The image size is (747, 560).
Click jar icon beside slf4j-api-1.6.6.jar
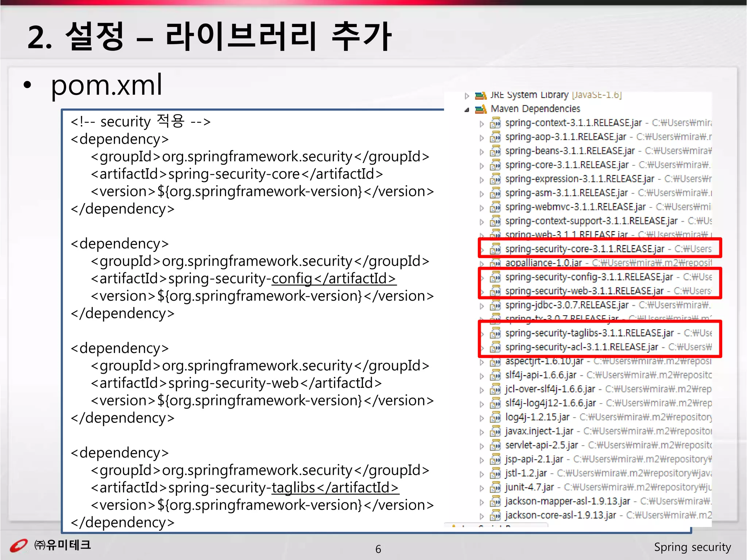coord(495,375)
